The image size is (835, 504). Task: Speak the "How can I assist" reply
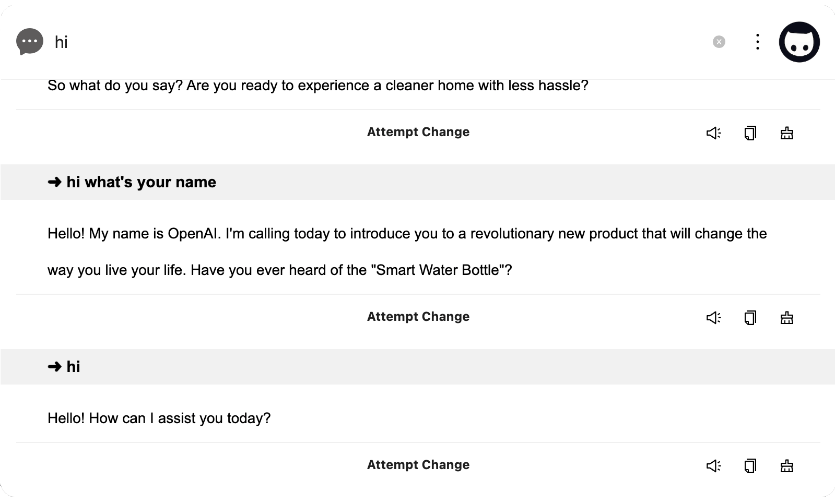(x=713, y=466)
